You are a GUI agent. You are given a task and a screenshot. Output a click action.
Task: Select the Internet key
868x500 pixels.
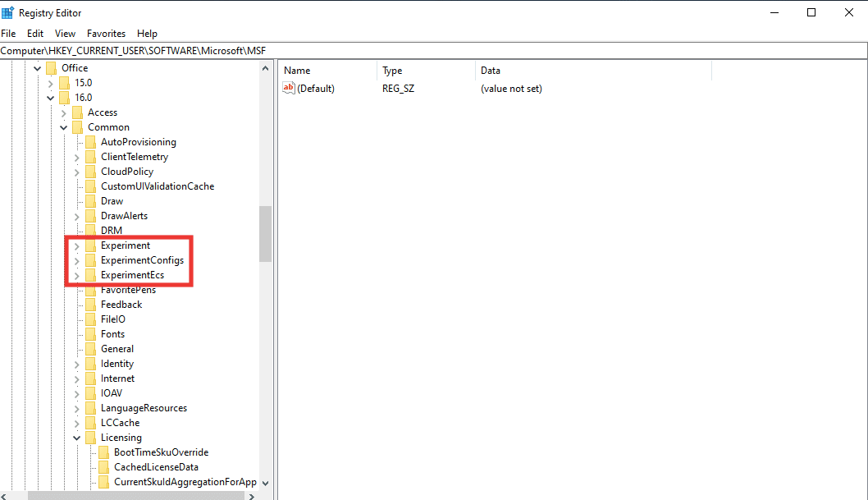point(117,378)
